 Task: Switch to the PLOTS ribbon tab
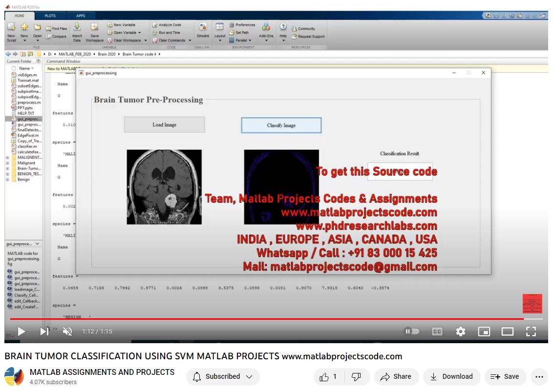point(50,16)
